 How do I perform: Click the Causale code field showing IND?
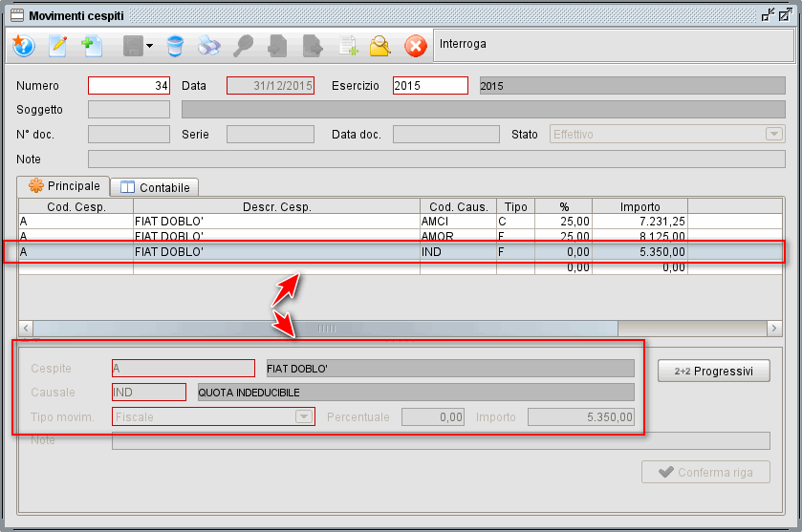pos(149,392)
